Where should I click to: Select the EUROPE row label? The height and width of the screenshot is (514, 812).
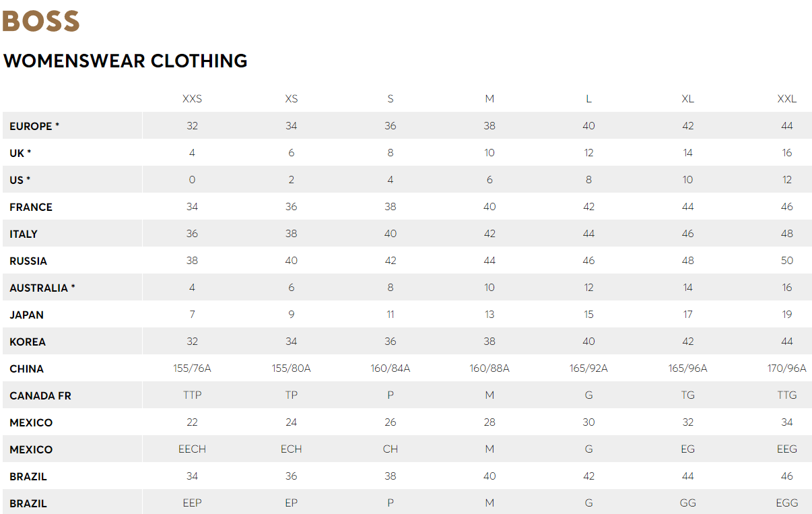click(34, 126)
